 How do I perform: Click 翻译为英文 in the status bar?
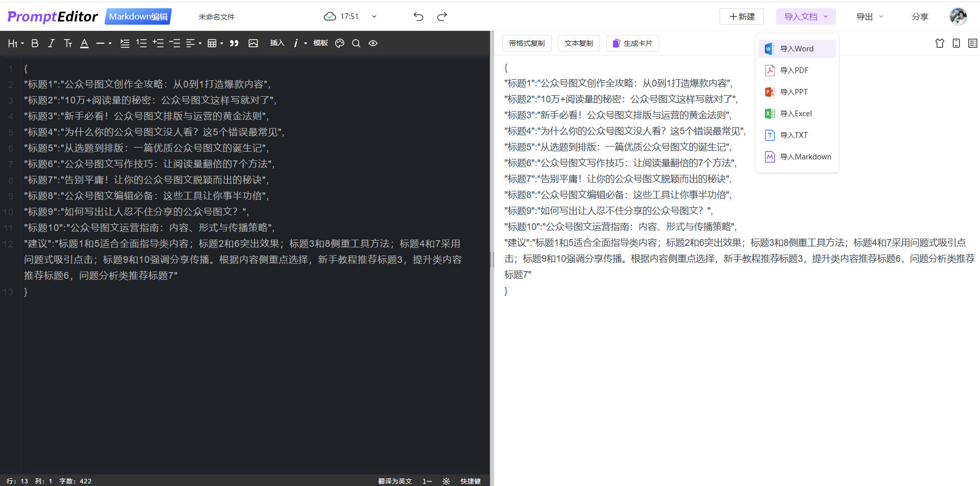[394, 481]
